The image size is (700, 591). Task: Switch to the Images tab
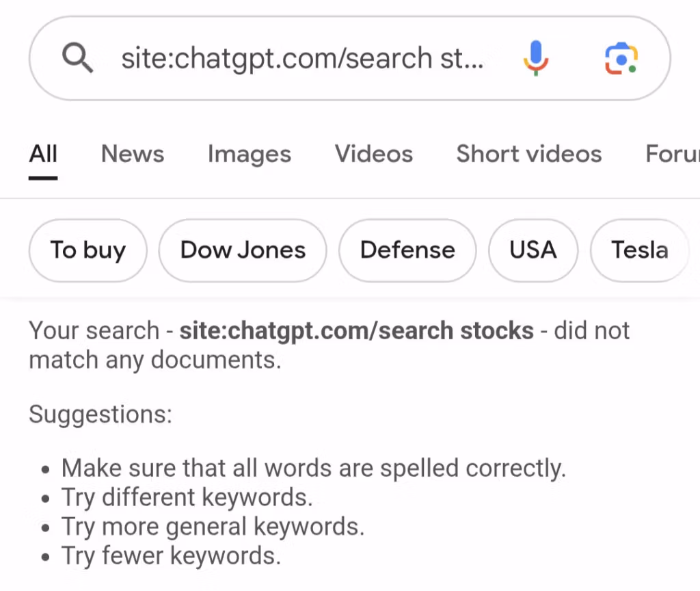(x=250, y=154)
